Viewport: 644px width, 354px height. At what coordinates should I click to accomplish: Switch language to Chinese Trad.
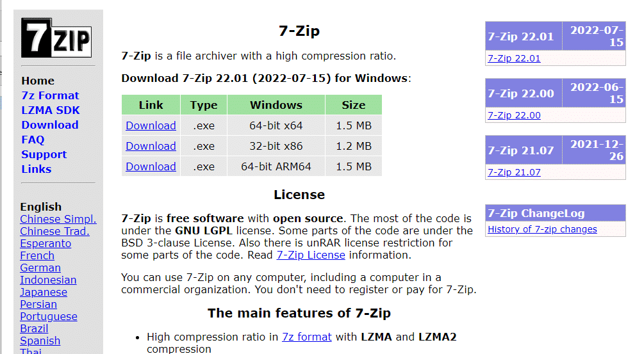tap(54, 231)
